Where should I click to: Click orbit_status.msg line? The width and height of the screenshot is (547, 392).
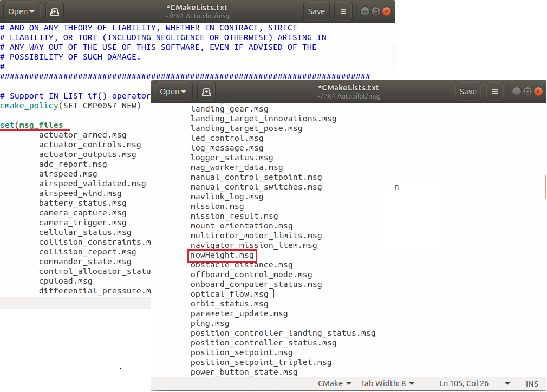(x=229, y=304)
